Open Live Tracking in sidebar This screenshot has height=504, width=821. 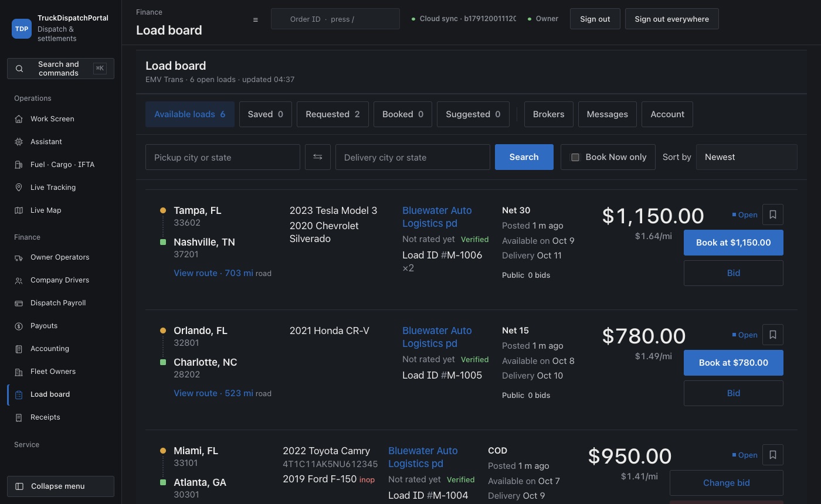pos(53,188)
